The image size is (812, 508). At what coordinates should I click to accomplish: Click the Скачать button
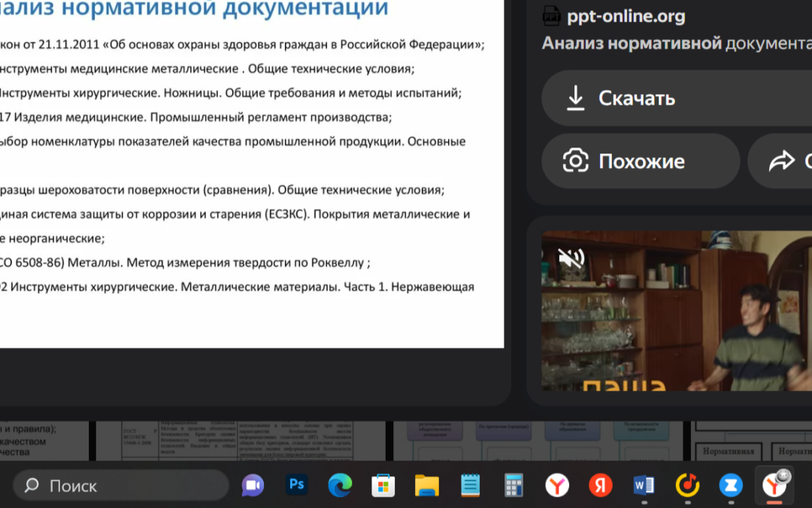(677, 98)
